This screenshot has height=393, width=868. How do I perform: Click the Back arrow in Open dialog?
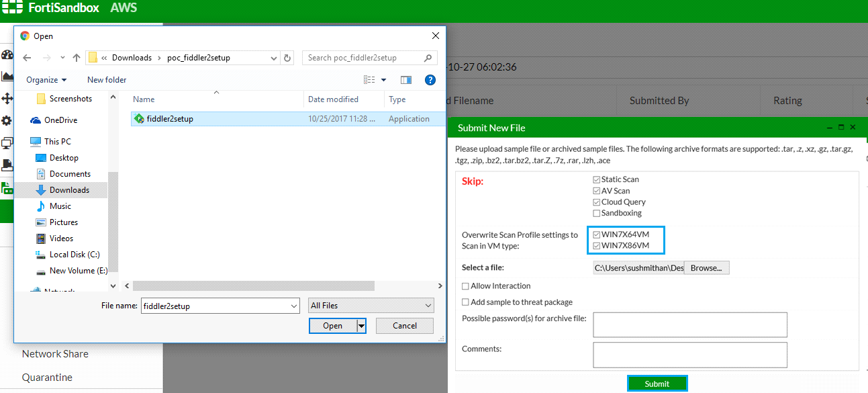27,58
